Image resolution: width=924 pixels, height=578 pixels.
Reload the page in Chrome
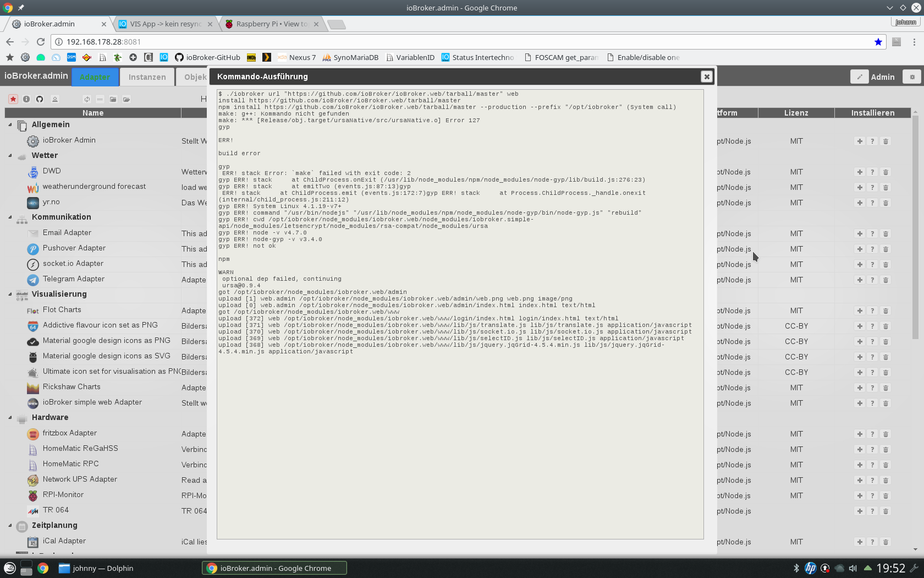pyautogui.click(x=41, y=42)
